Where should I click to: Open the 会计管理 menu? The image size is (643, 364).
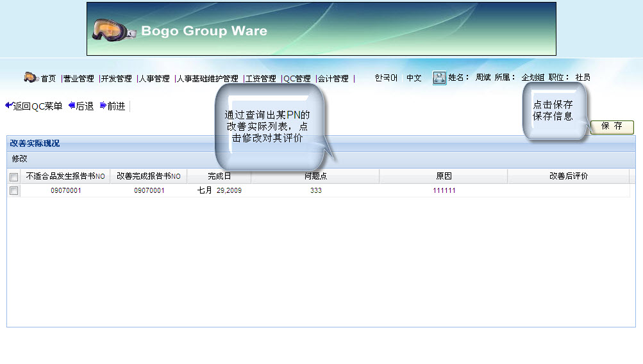click(x=333, y=79)
